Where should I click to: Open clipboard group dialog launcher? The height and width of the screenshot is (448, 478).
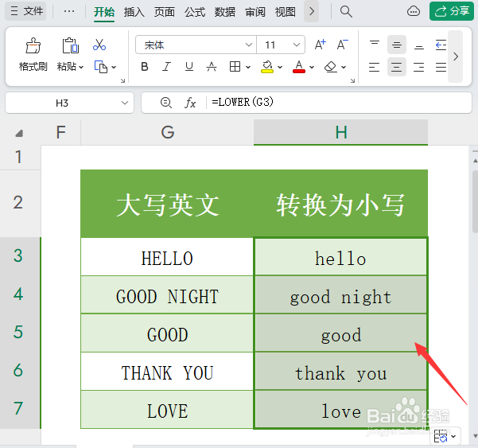tap(122, 80)
